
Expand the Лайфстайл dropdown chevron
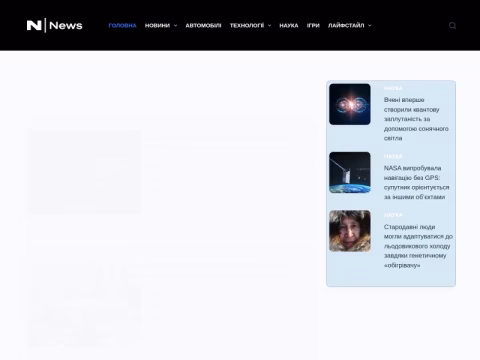[369, 26]
